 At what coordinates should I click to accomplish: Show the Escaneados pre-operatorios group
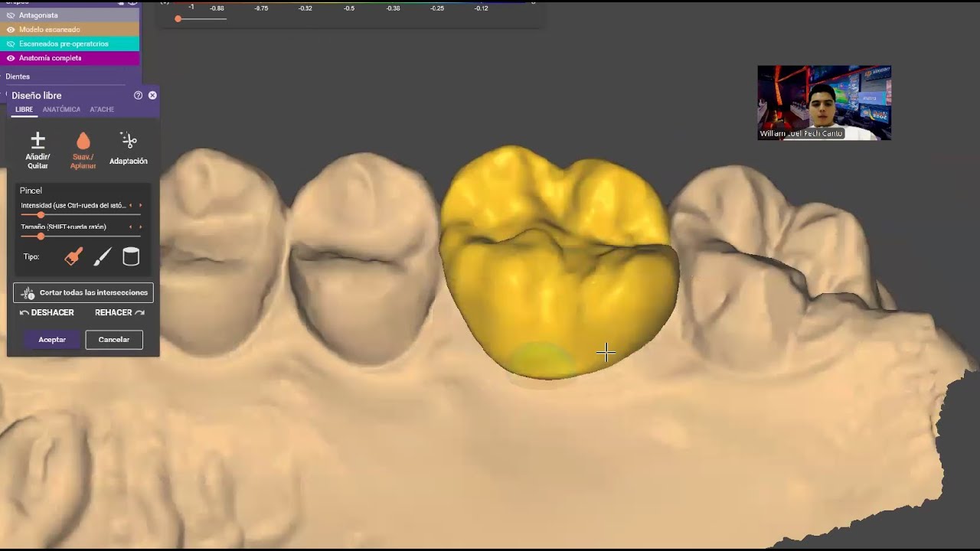point(11,44)
